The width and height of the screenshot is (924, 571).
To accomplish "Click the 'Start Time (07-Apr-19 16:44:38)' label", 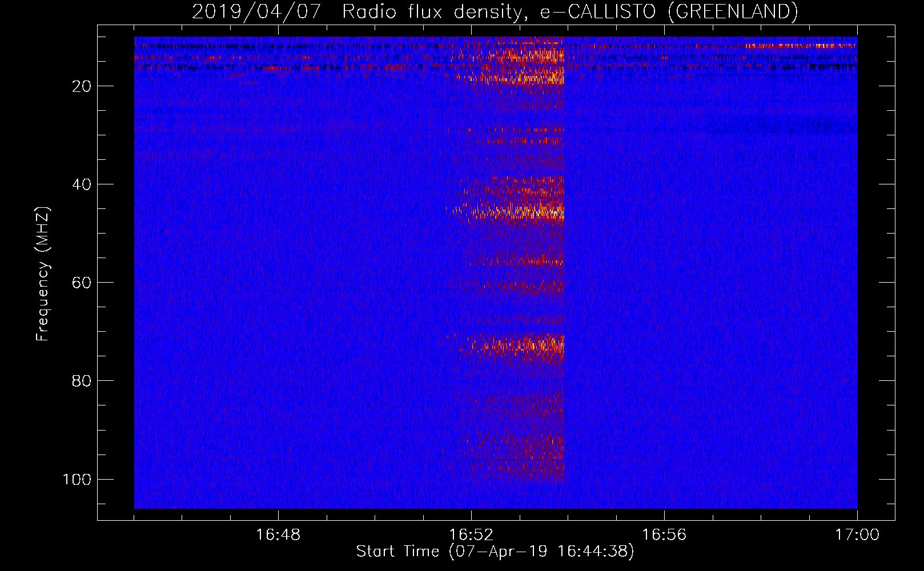I will click(x=495, y=552).
